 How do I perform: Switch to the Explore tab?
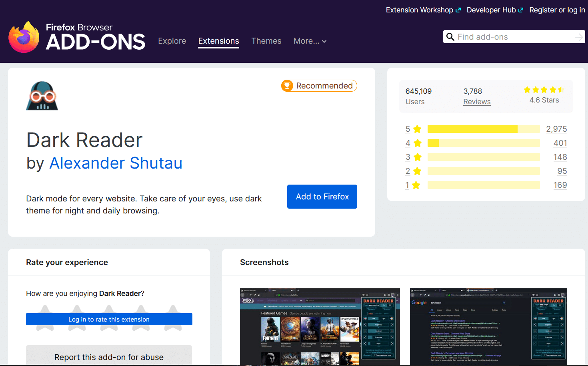click(x=172, y=41)
